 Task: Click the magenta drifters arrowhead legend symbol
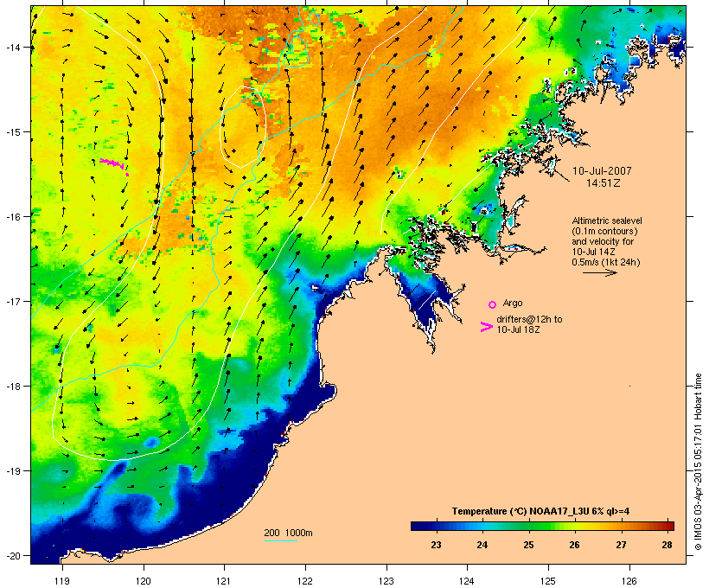pyautogui.click(x=487, y=327)
